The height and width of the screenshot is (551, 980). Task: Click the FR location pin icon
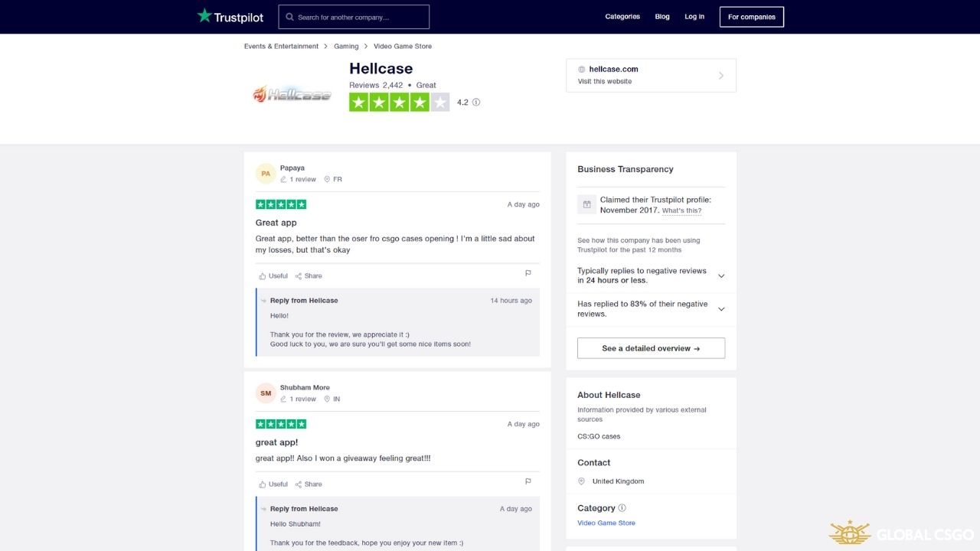click(x=328, y=180)
